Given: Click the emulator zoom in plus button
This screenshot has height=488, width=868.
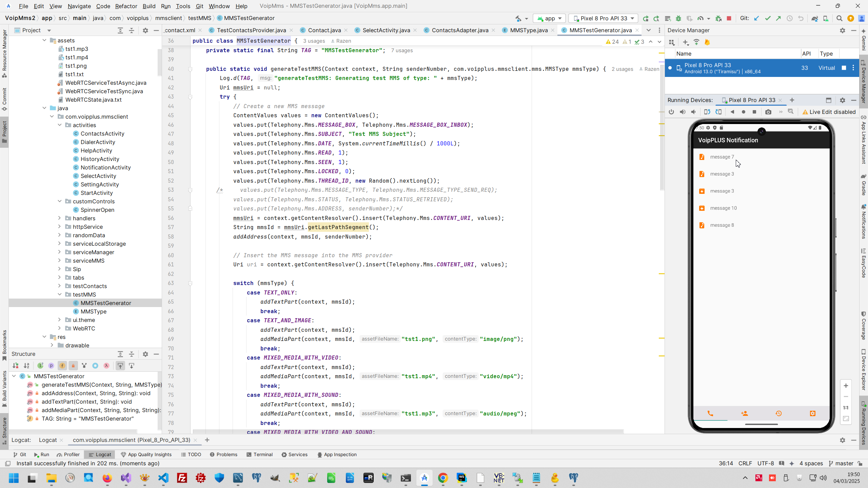Looking at the screenshot, I should pyautogui.click(x=846, y=386).
